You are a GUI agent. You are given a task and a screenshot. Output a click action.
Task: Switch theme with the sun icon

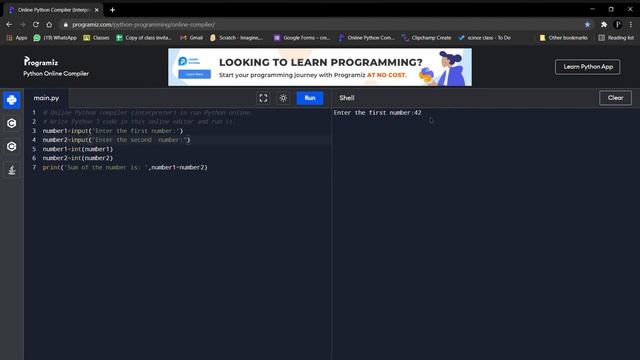pos(283,98)
